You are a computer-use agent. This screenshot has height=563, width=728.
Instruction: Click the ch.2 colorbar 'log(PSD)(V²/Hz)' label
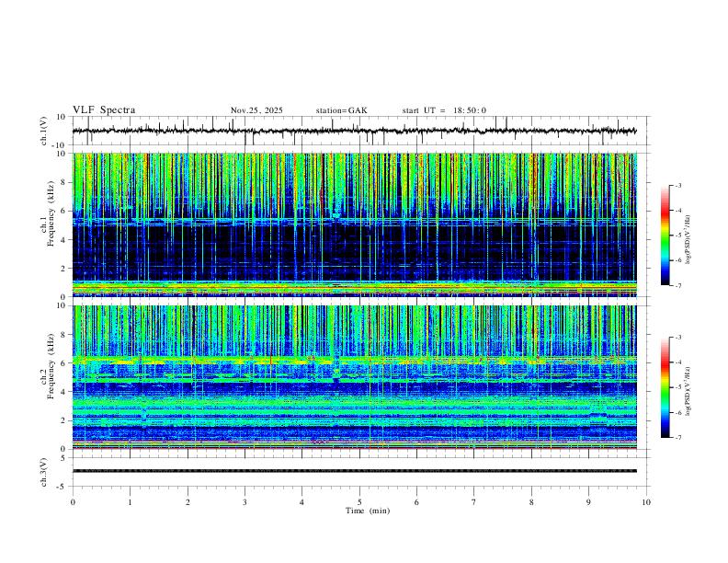click(x=688, y=391)
